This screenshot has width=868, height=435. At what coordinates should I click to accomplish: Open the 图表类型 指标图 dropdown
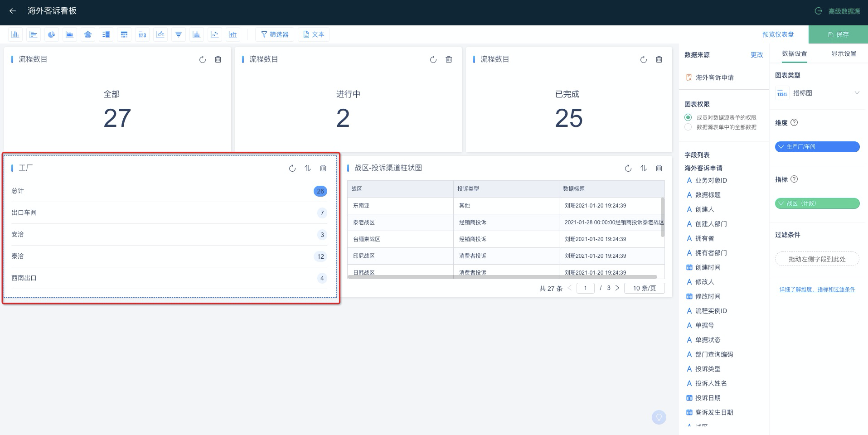(817, 93)
